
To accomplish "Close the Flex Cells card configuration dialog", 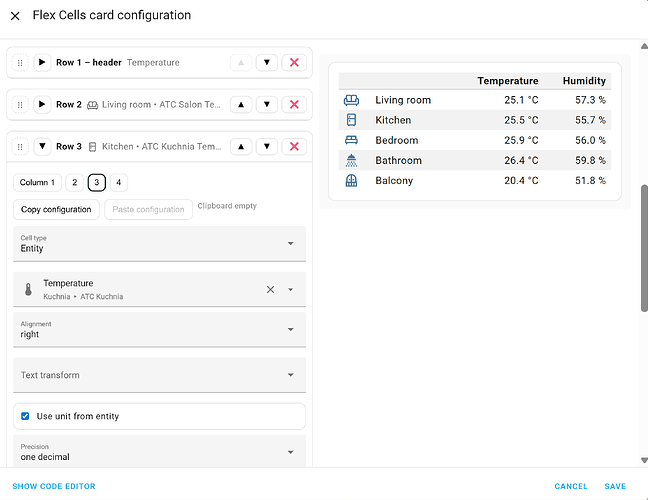I will (x=15, y=16).
